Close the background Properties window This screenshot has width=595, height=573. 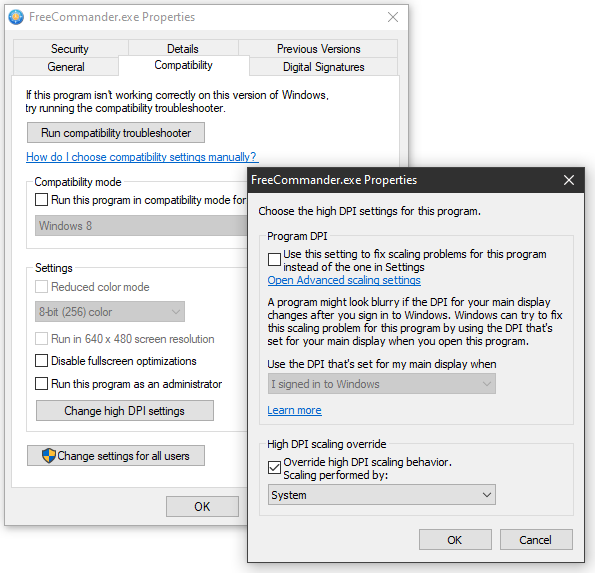coord(393,17)
